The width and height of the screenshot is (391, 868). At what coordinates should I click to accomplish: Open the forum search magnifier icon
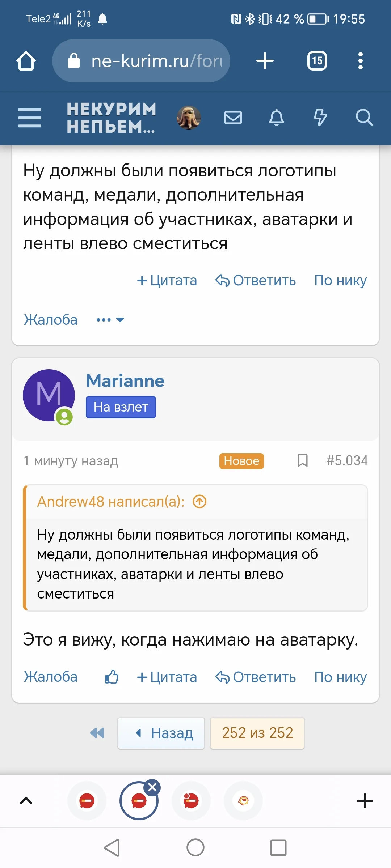point(365,118)
